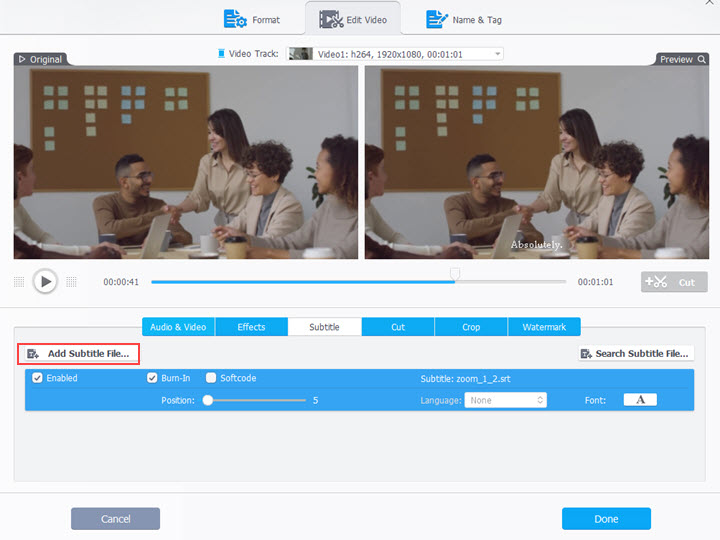Viewport: 720px width, 540px height.
Task: Click the playback timeline progress bar
Action: point(358,282)
